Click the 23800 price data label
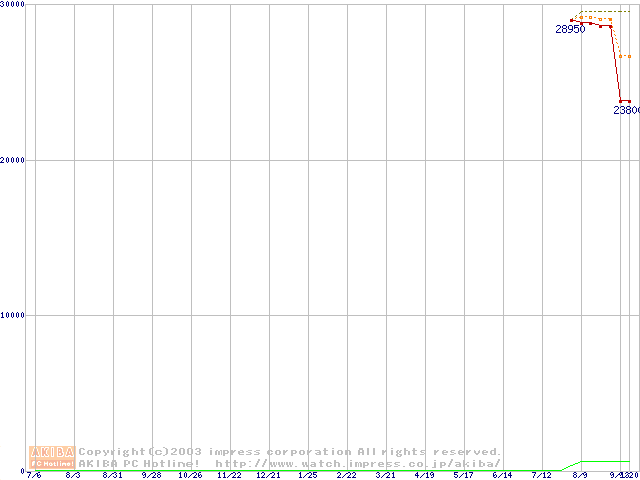The width and height of the screenshot is (640, 480). [626, 111]
